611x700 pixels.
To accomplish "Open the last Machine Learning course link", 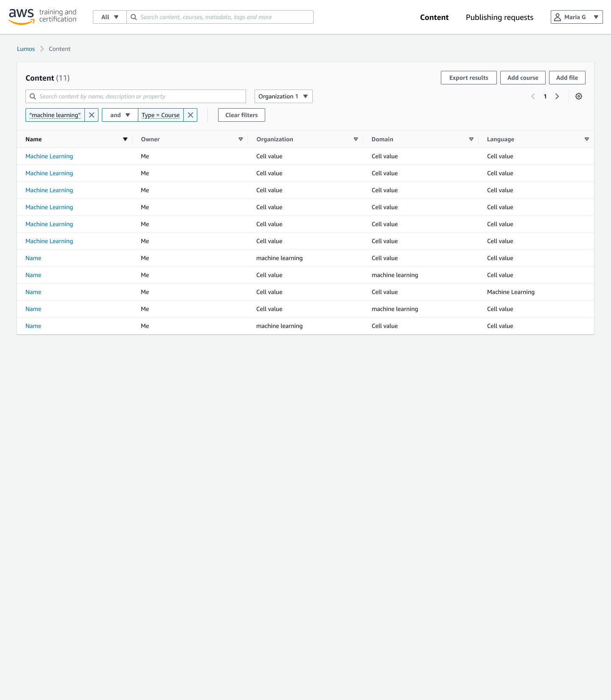I will pos(49,241).
